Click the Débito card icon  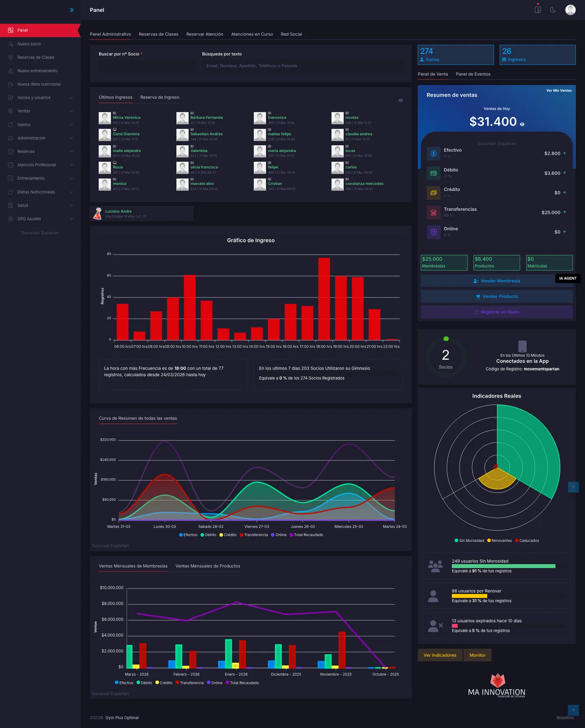(x=434, y=173)
